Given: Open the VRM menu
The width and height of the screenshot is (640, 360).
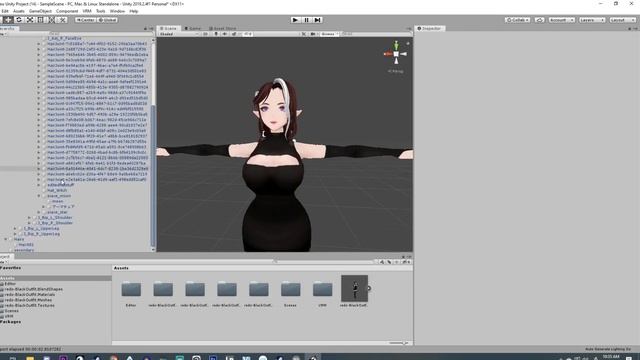Looking at the screenshot, I should point(87,11).
